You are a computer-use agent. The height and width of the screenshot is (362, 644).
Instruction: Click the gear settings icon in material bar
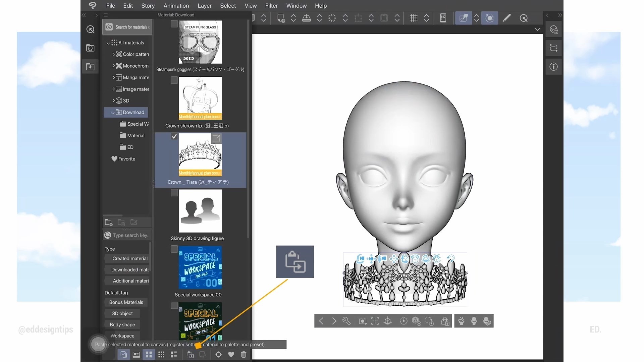[x=219, y=354]
